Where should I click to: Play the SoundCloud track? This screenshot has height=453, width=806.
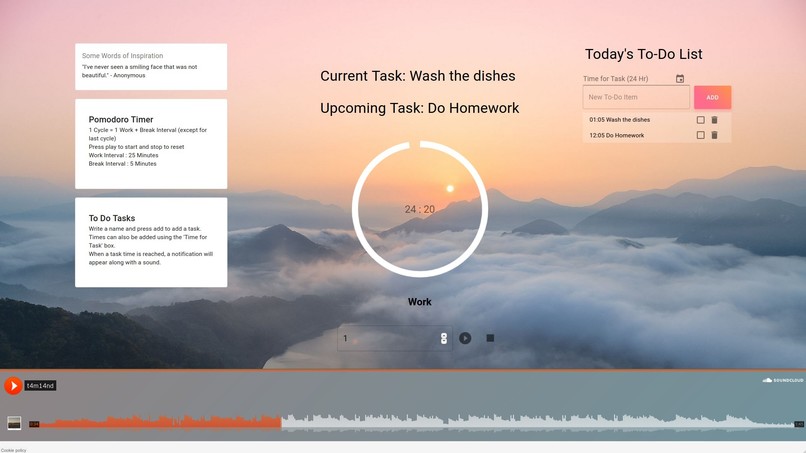pos(13,386)
